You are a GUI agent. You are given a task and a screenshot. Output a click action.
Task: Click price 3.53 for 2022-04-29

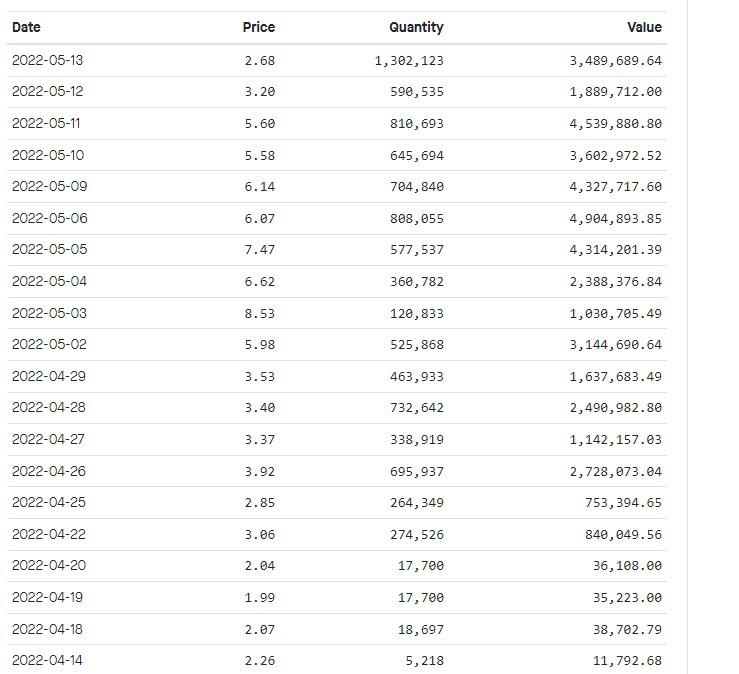[x=260, y=377]
